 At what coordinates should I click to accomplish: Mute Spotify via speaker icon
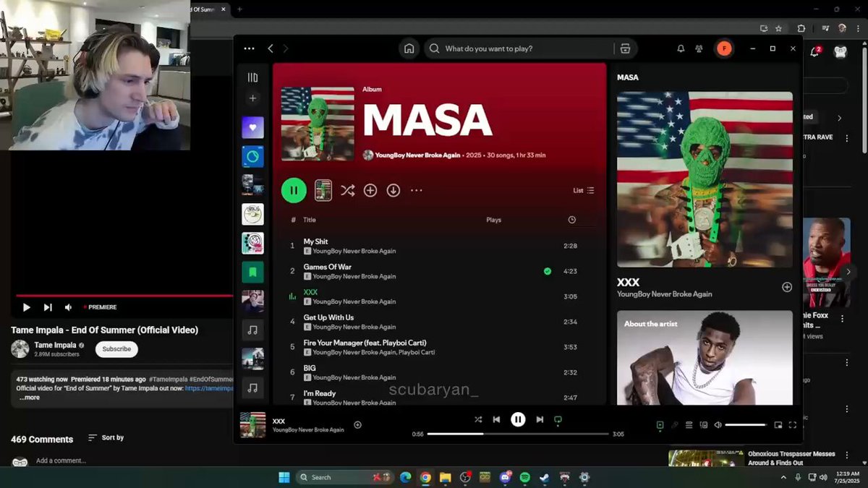pyautogui.click(x=718, y=425)
